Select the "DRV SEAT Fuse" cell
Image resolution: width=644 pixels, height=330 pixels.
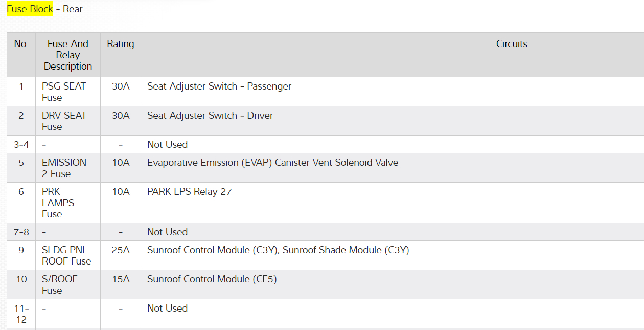64,121
